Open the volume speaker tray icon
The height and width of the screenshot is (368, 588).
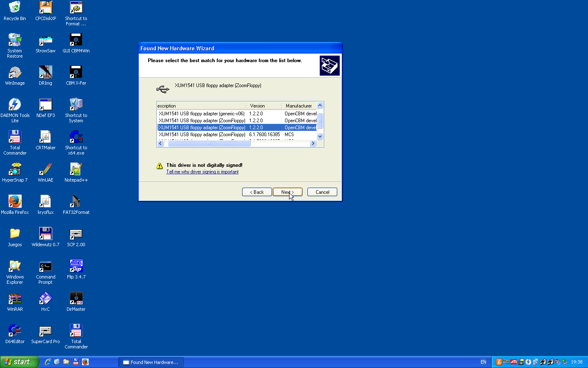pos(557,362)
